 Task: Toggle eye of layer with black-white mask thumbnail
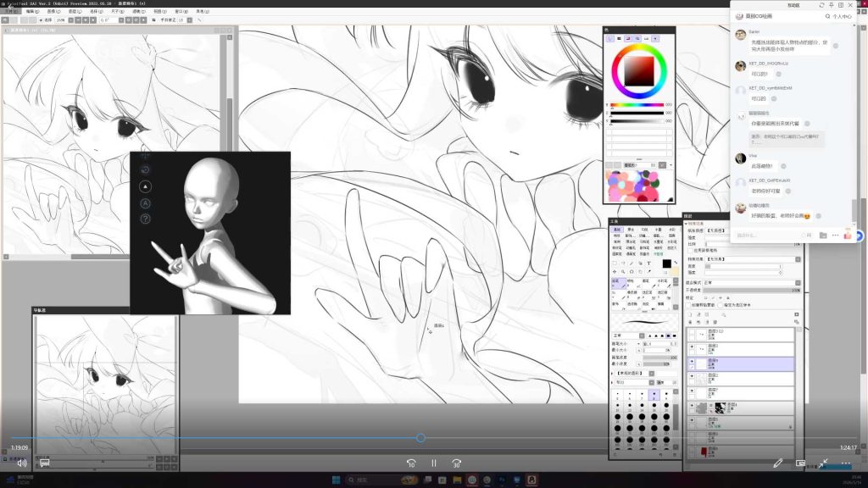pos(692,406)
